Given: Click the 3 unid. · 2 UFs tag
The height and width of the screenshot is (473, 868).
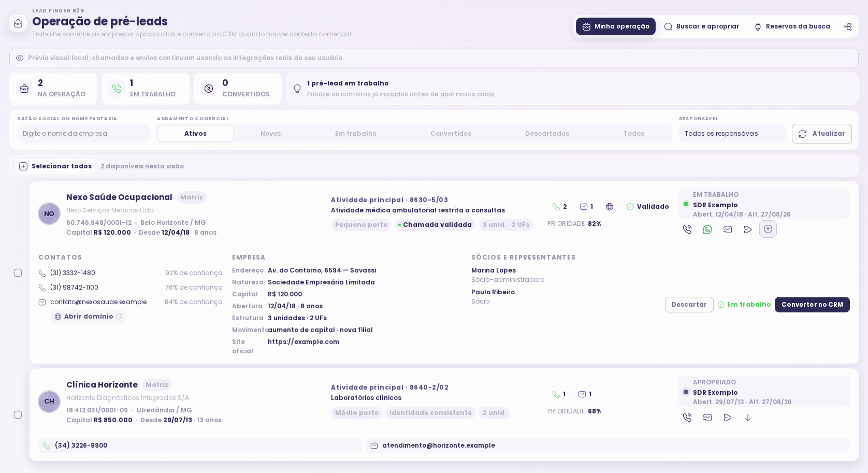Looking at the screenshot, I should (x=506, y=225).
